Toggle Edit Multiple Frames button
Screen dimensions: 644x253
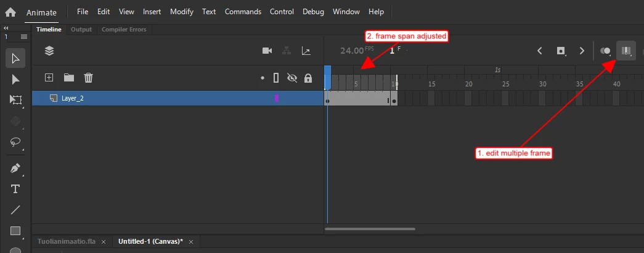pyautogui.click(x=626, y=51)
